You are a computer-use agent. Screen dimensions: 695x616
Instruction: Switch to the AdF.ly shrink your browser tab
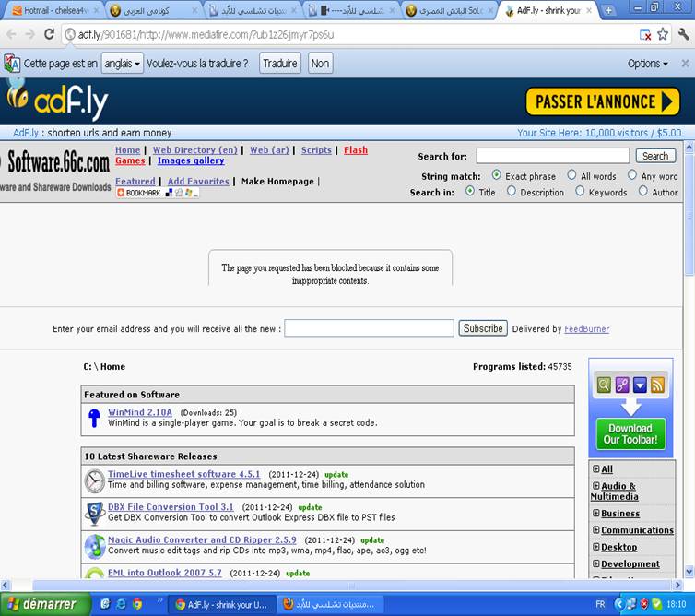pos(548,11)
